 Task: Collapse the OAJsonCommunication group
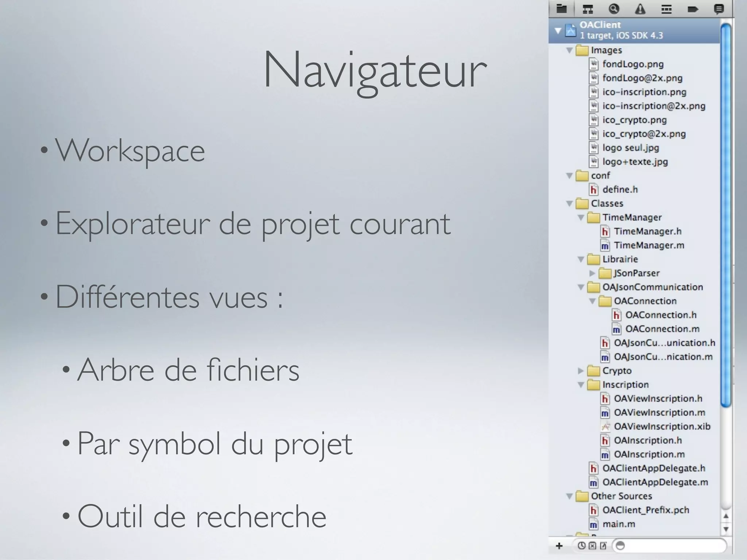(x=581, y=287)
